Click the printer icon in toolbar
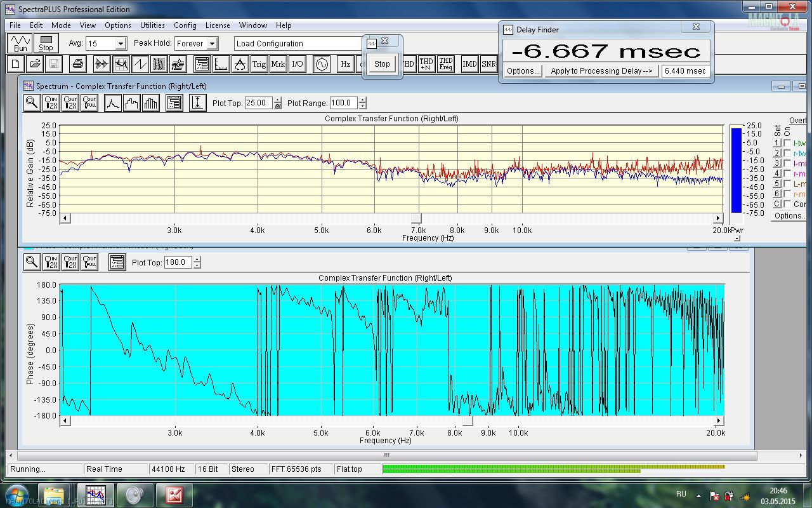This screenshot has height=508, width=812. (x=77, y=63)
